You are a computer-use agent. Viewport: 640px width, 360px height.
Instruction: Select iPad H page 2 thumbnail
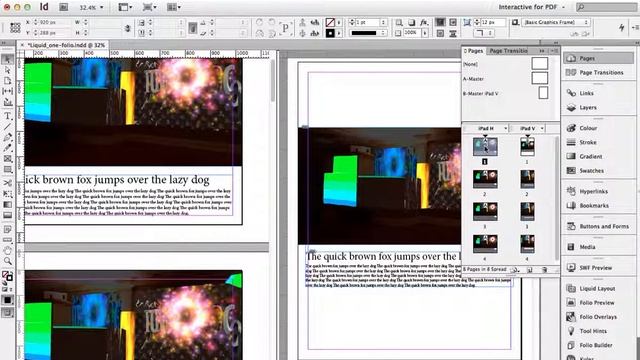[x=485, y=179]
